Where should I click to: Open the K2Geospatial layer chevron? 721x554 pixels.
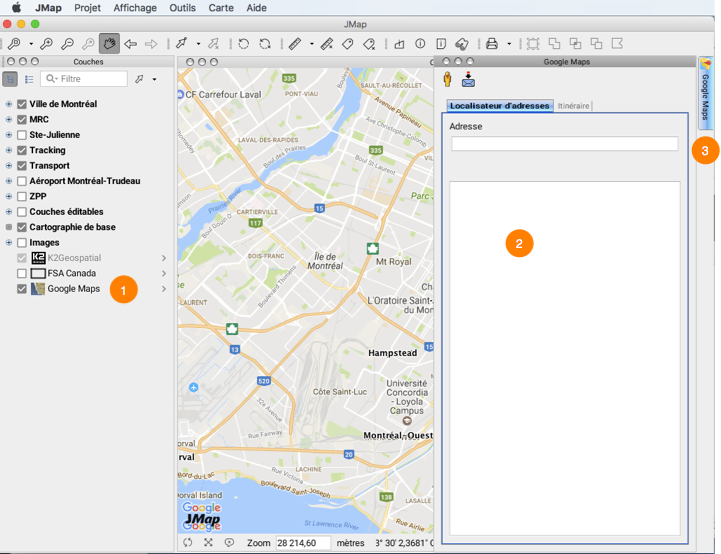coord(164,258)
